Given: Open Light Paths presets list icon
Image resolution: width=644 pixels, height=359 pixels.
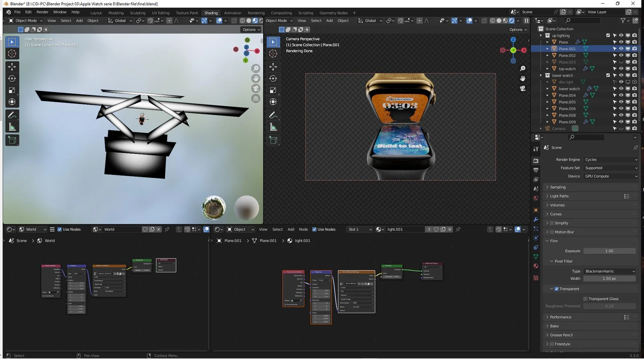Looking at the screenshot, I should 626,196.
